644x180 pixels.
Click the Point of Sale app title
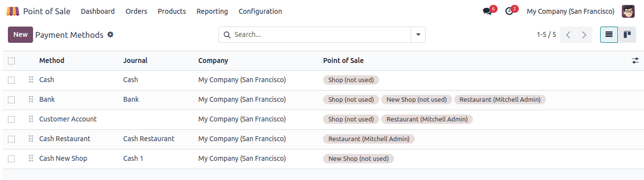tap(47, 11)
